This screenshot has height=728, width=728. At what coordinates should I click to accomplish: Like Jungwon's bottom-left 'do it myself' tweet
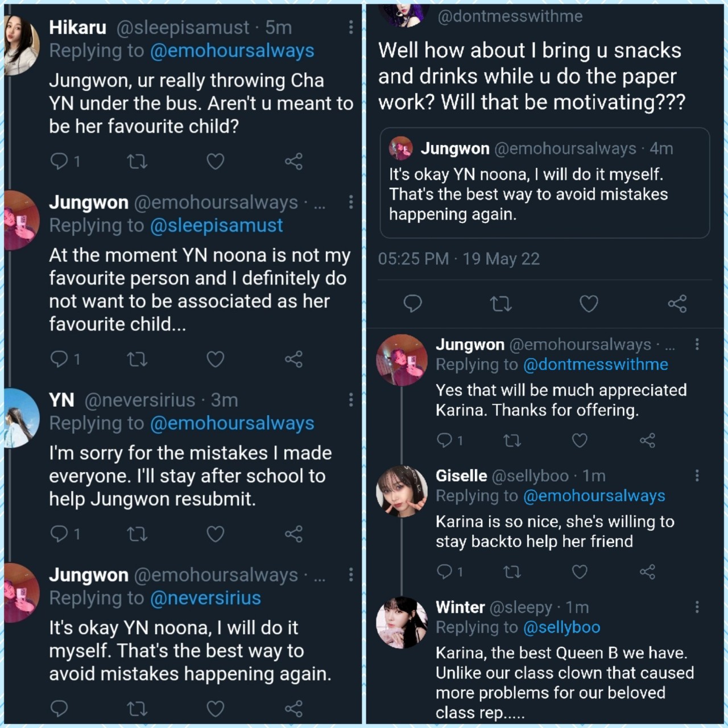[x=215, y=709]
